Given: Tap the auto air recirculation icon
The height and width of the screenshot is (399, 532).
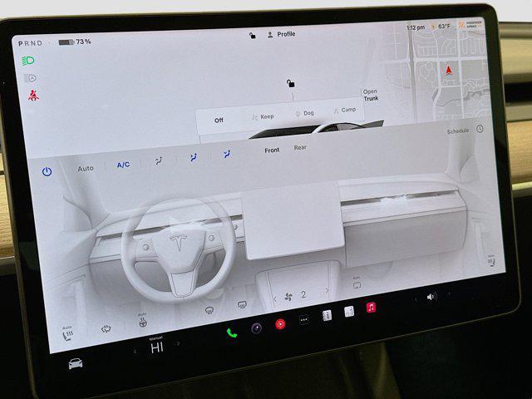Looking at the screenshot, I should click(x=357, y=283).
